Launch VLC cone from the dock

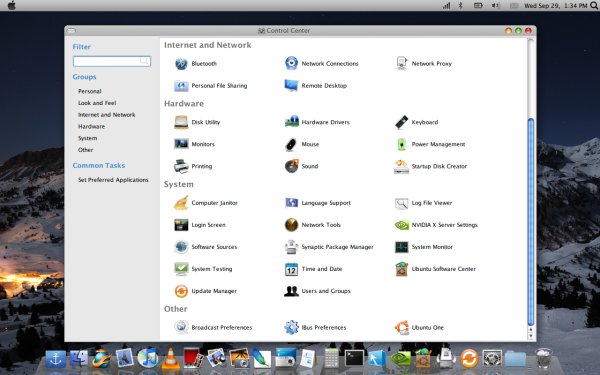[x=171, y=358]
